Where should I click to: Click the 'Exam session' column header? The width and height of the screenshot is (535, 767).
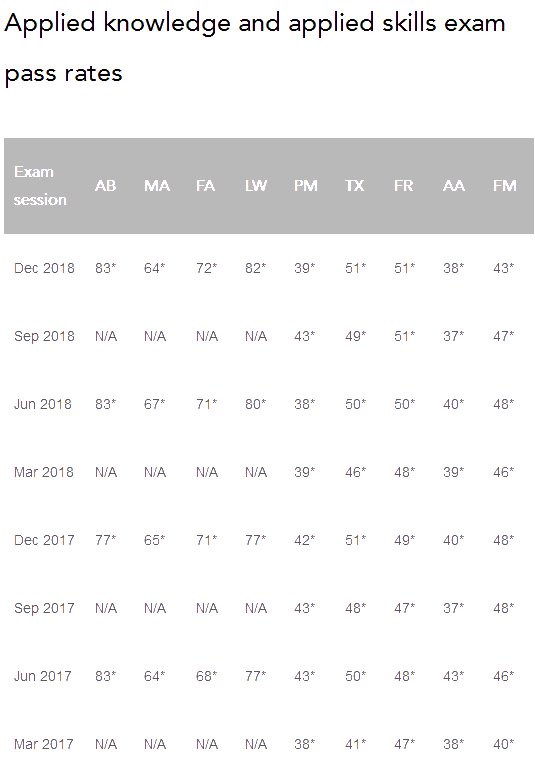(40, 186)
